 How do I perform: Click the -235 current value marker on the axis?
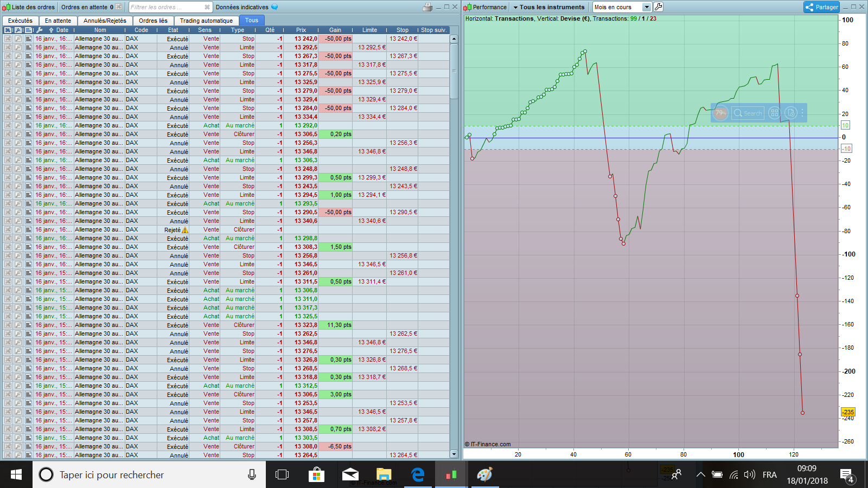click(x=848, y=412)
